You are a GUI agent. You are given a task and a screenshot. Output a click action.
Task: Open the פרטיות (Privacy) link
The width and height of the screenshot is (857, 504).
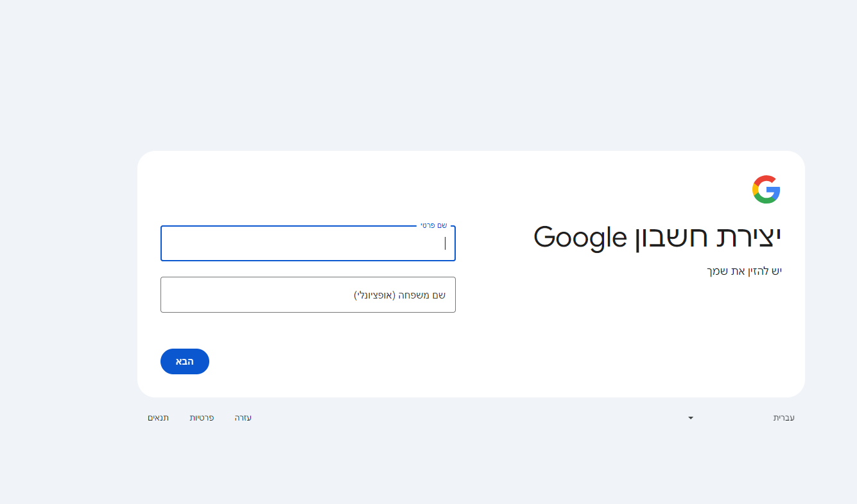click(x=202, y=418)
